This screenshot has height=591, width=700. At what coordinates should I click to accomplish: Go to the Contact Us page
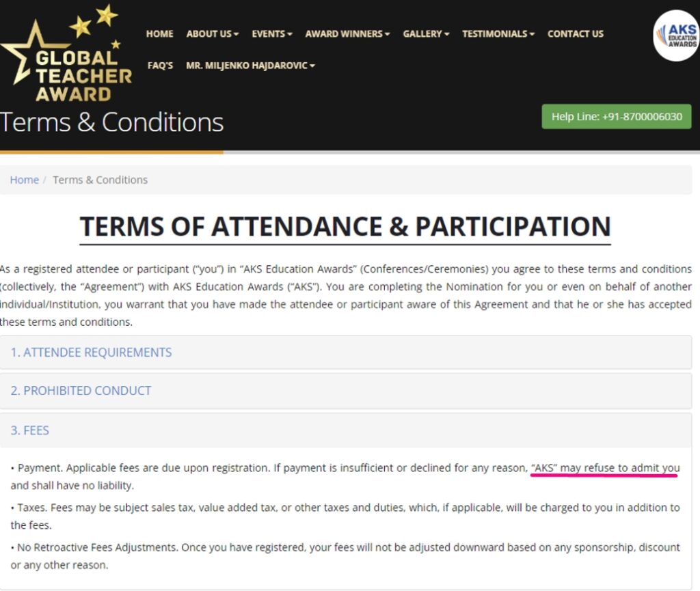click(x=575, y=33)
